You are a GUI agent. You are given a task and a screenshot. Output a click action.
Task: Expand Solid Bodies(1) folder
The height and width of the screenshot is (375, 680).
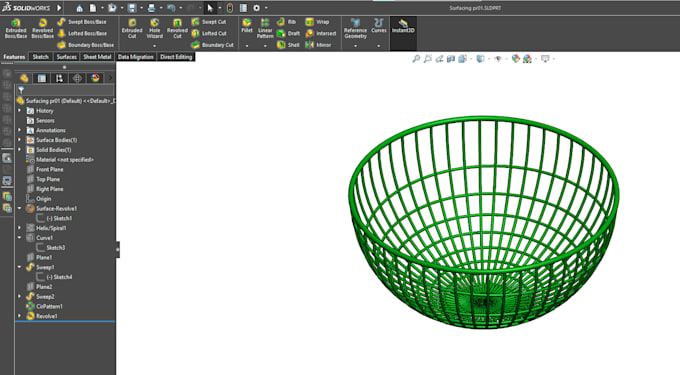tap(20, 150)
